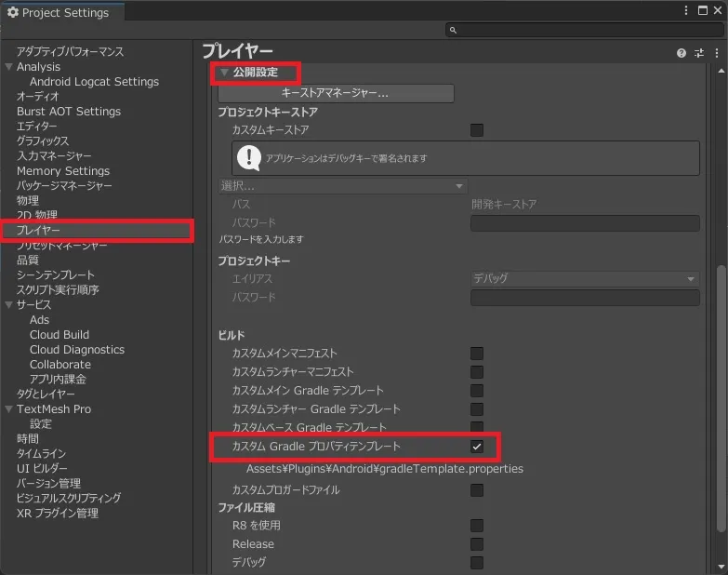
Task: Select パッケージマネージャー settings
Action: 64,186
